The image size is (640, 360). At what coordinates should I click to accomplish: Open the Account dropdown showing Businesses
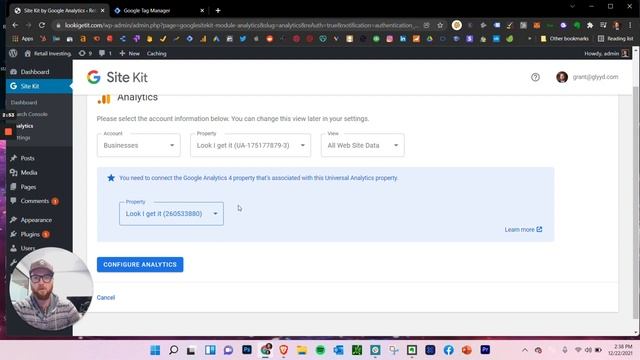pyautogui.click(x=139, y=145)
